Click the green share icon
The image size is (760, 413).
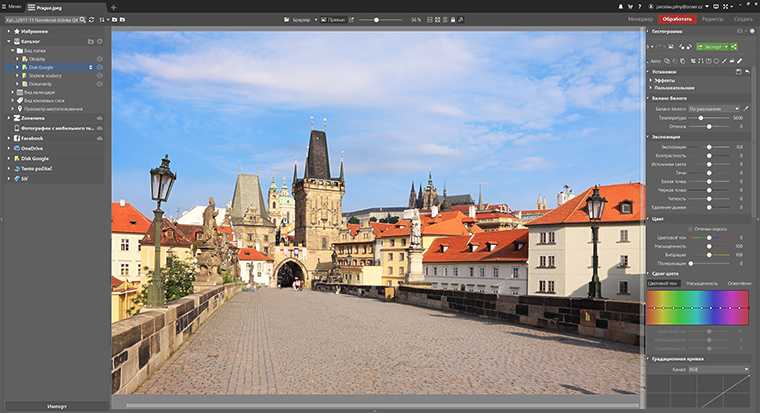[734, 47]
